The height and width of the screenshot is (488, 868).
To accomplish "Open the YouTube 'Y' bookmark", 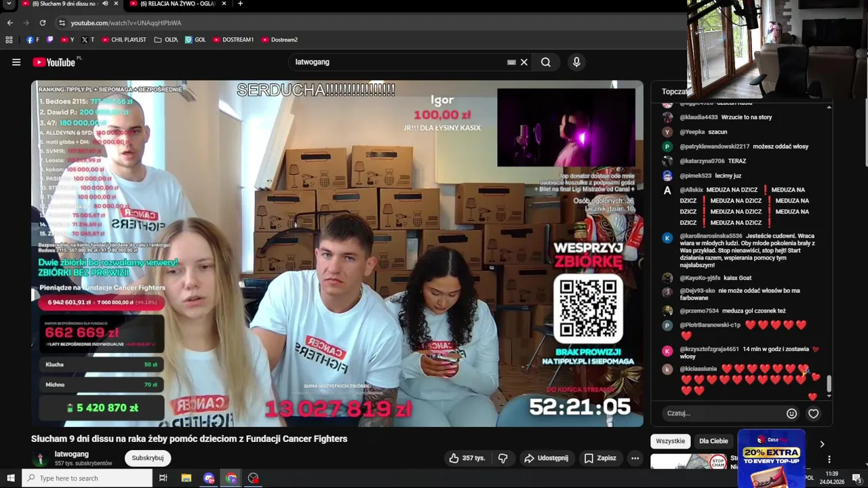I will [67, 40].
